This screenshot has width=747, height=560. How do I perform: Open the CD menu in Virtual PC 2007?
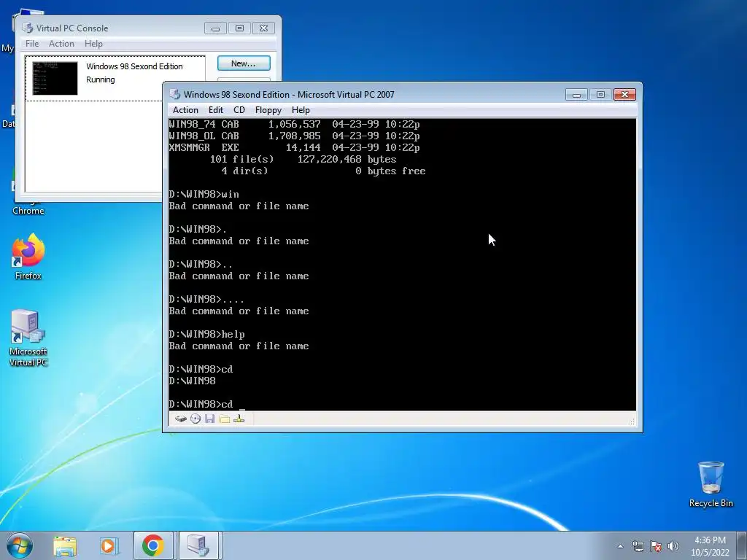(239, 110)
